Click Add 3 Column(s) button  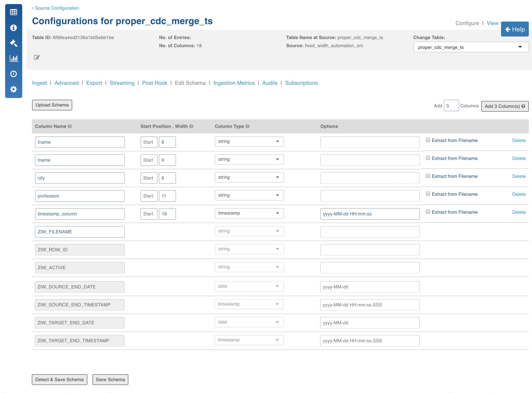click(x=505, y=106)
